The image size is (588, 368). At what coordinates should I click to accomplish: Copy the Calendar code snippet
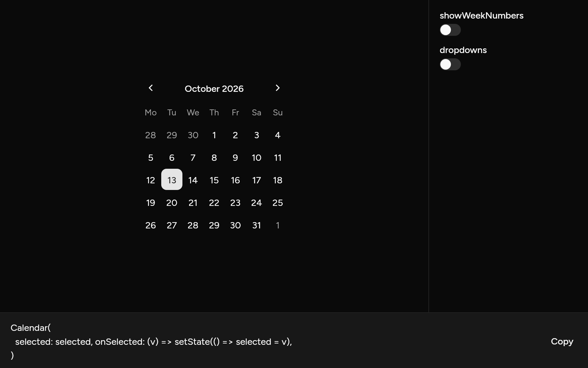pyautogui.click(x=562, y=341)
